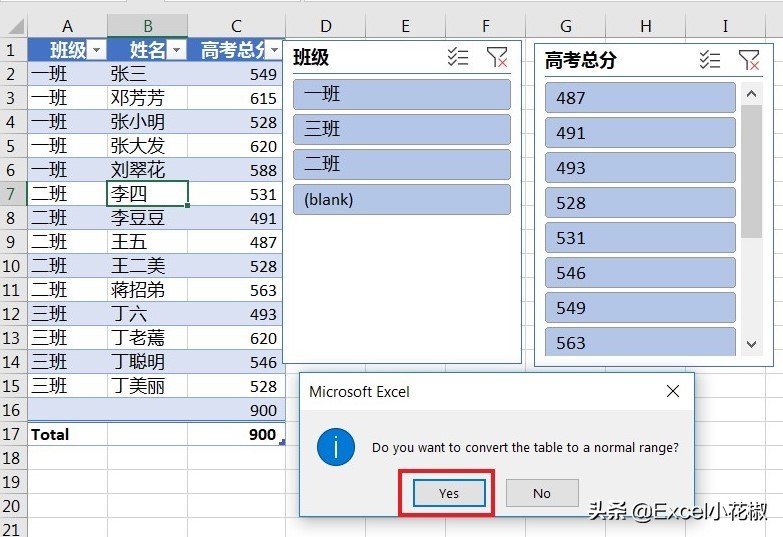Select 二班 in the 班级 slicer

(x=401, y=164)
